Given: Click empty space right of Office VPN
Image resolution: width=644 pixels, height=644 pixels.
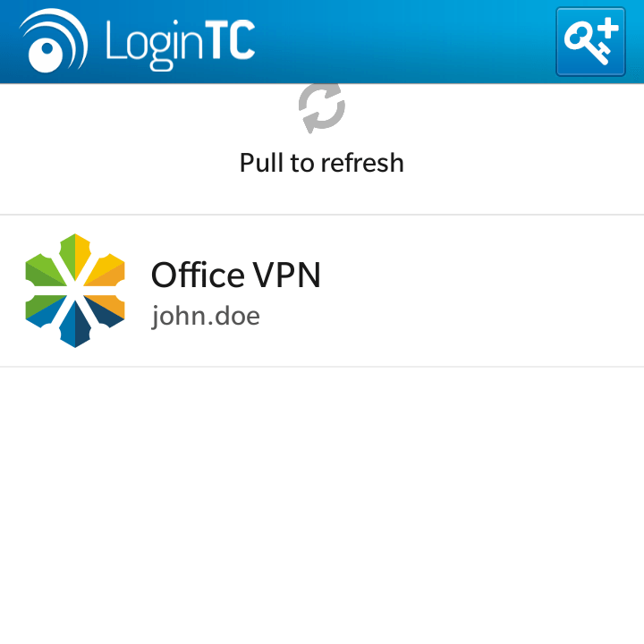Looking at the screenshot, I should tap(480, 291).
